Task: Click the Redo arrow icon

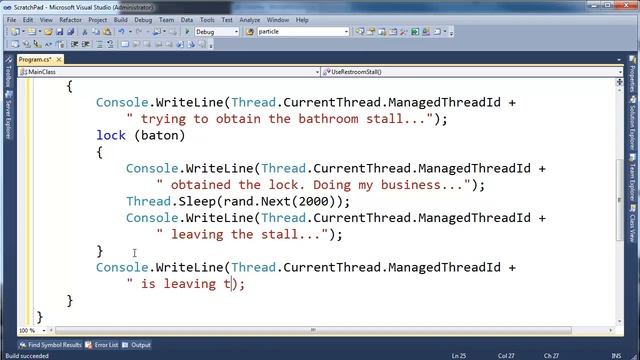Action: (139, 32)
